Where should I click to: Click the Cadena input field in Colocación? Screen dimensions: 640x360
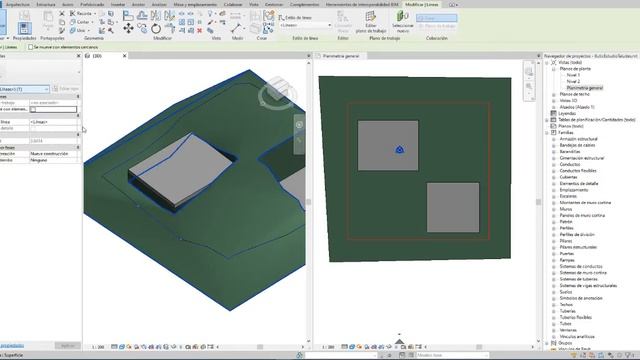437,18
